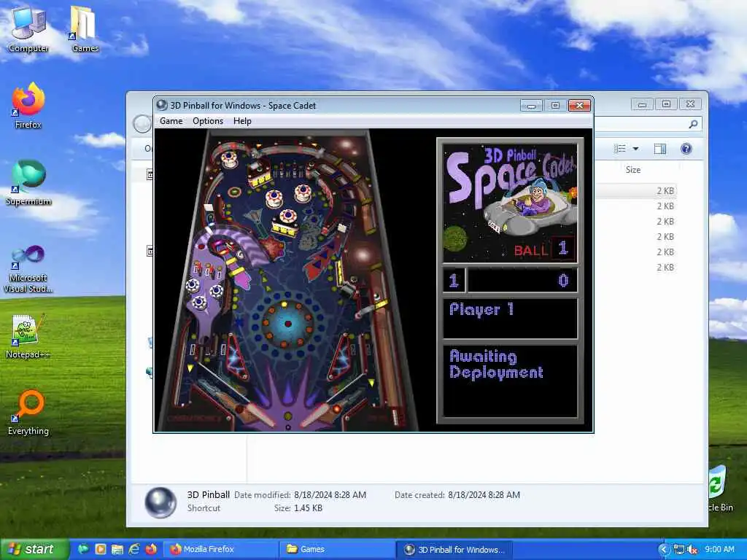
Task: Click the "Shortcut" type text in the details pane
Action: click(x=204, y=508)
